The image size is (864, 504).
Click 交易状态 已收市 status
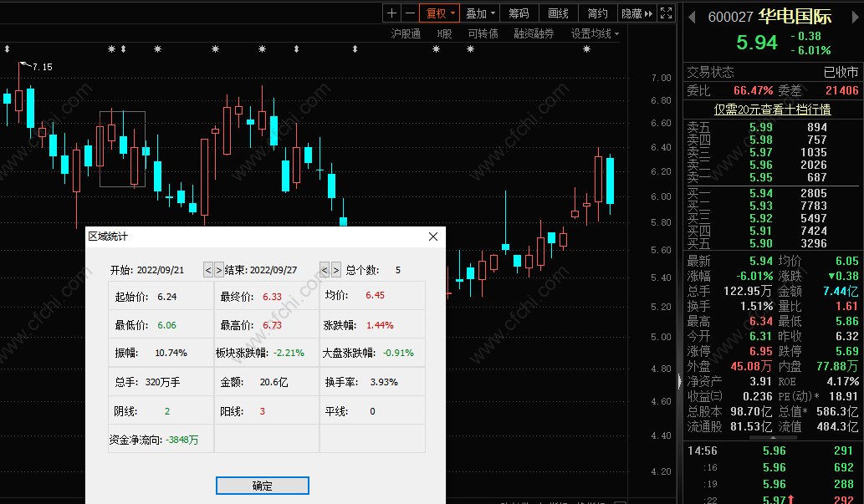pyautogui.click(x=772, y=72)
